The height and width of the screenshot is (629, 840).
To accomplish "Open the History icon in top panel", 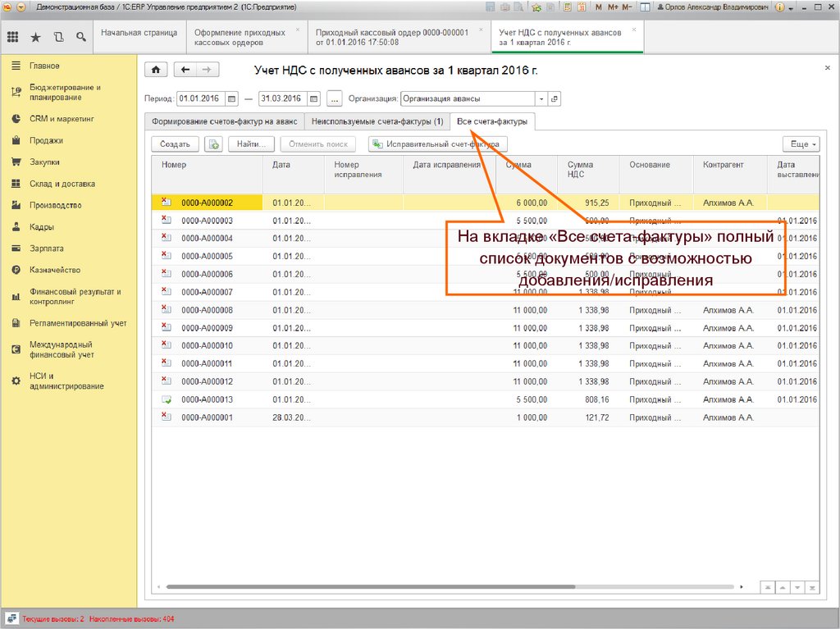I will point(57,37).
